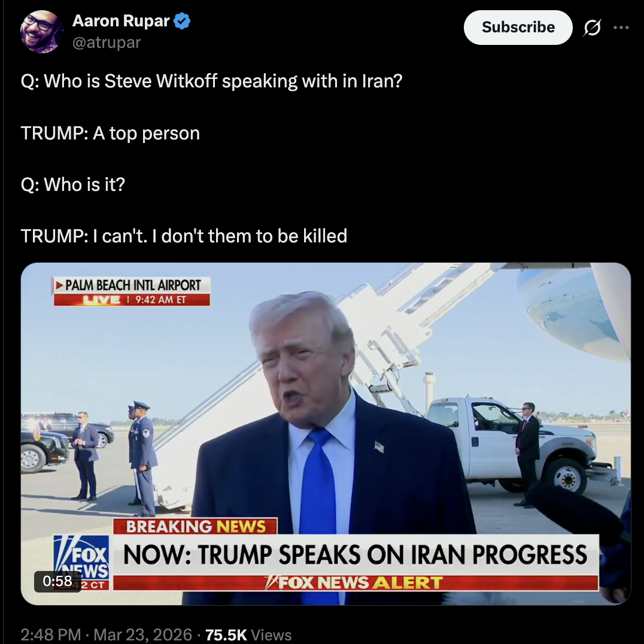644x644 pixels.
Task: Click the Palm Beach Intl Airport label
Action: click(x=132, y=285)
